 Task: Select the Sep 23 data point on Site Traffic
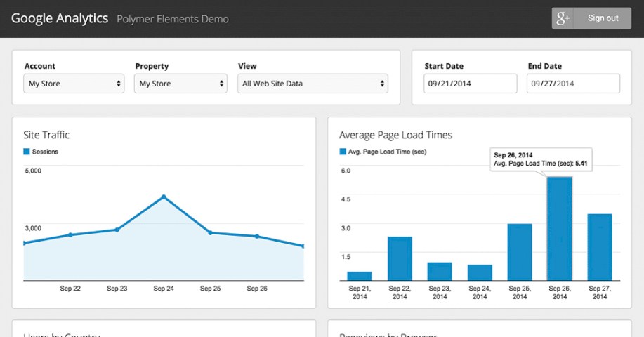click(117, 230)
